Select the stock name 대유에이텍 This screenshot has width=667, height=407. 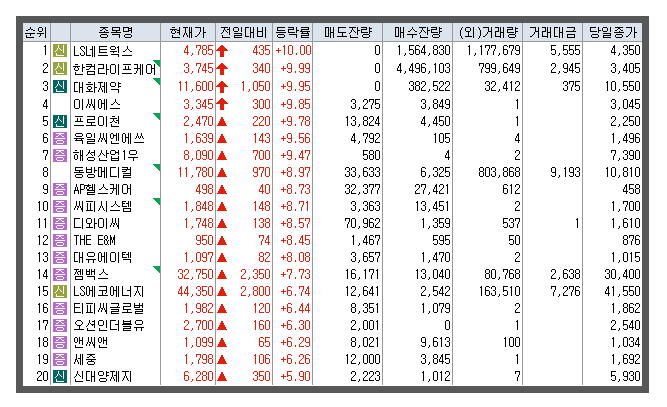(x=103, y=258)
